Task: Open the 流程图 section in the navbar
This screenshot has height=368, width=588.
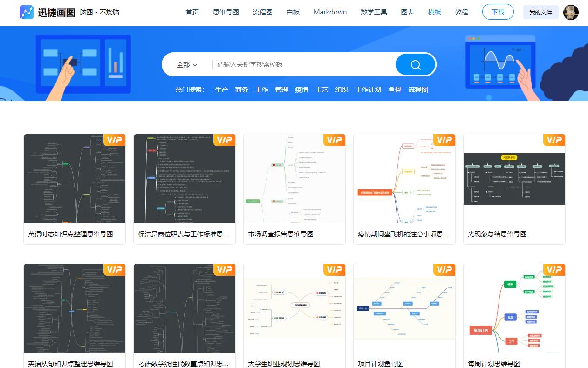Action: [262, 12]
